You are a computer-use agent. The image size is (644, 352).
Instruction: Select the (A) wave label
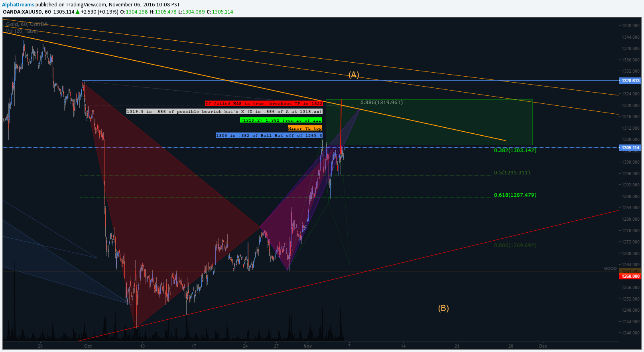[354, 75]
